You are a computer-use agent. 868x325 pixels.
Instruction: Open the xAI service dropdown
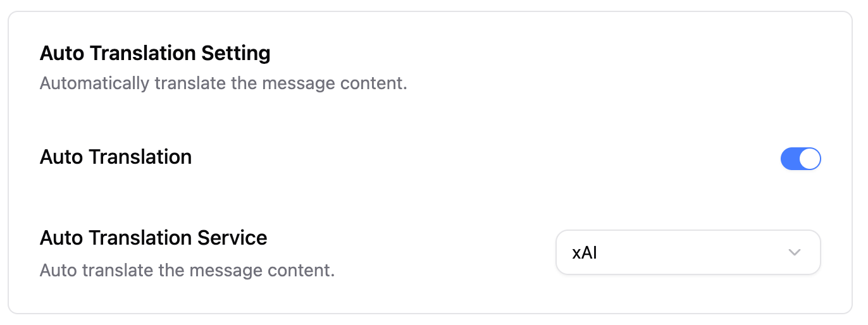click(x=688, y=252)
